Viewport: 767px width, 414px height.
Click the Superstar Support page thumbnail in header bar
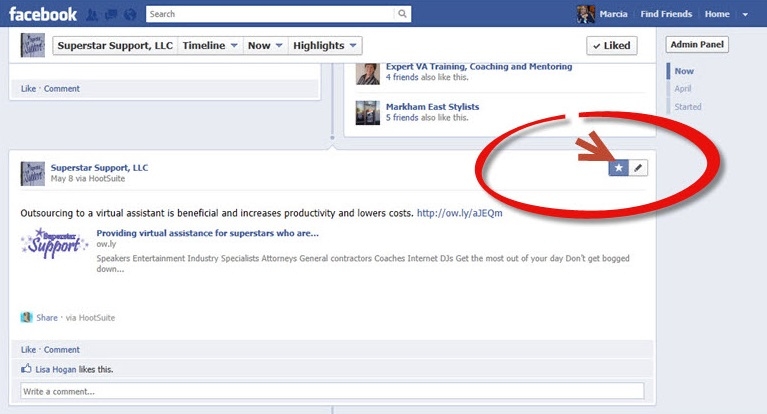pyautogui.click(x=33, y=45)
